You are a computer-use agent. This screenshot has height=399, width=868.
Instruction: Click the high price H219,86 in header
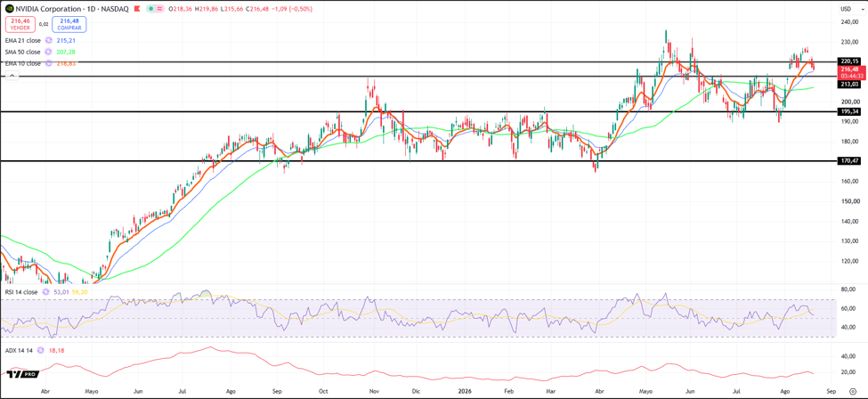coord(206,8)
